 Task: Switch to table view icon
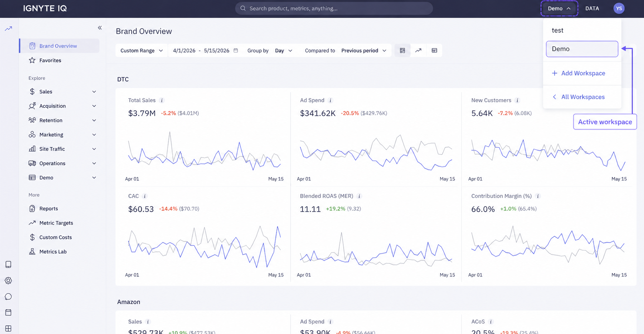[434, 51]
